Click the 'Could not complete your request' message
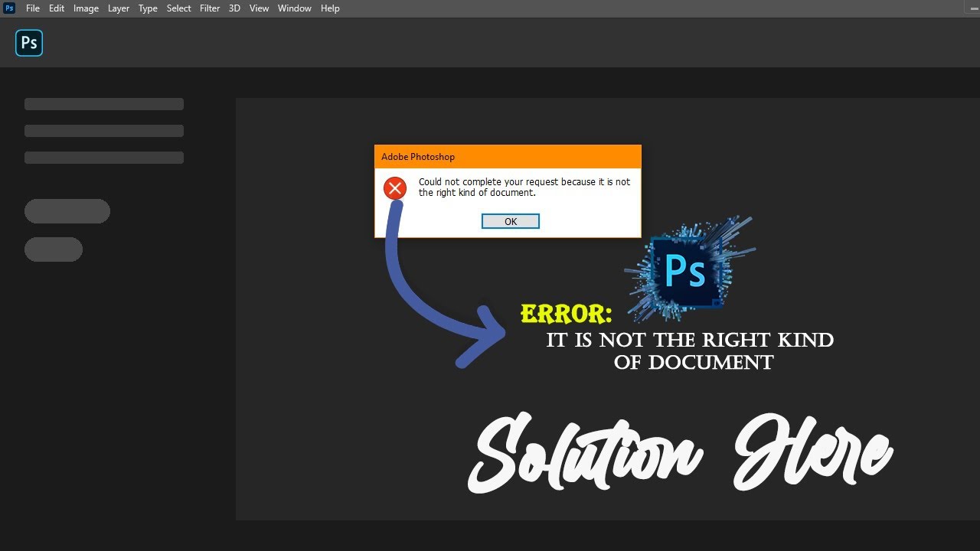The width and height of the screenshot is (980, 551). click(x=524, y=187)
